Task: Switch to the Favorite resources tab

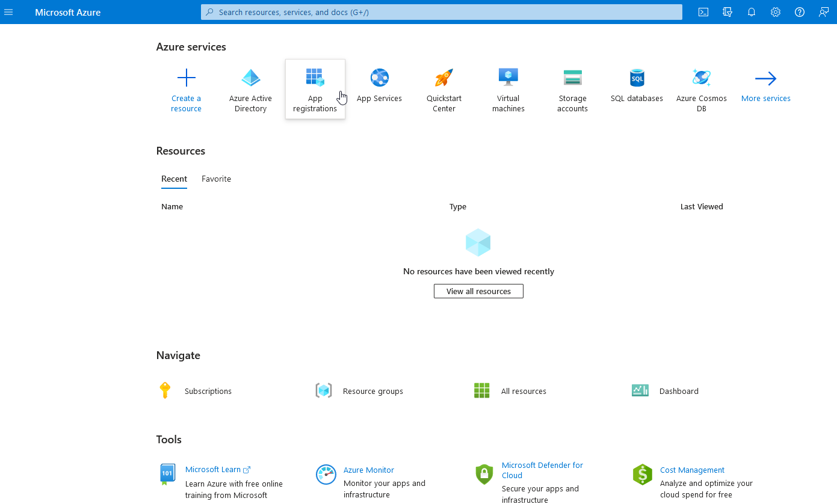Action: (x=216, y=179)
